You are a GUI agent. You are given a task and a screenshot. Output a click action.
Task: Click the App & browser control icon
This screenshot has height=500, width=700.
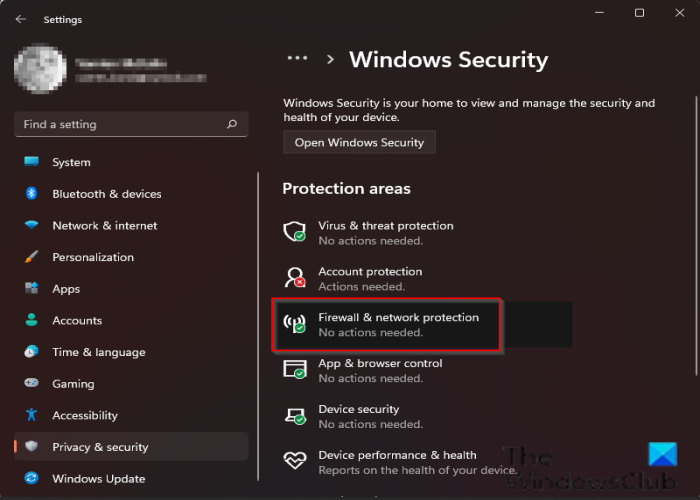click(295, 370)
